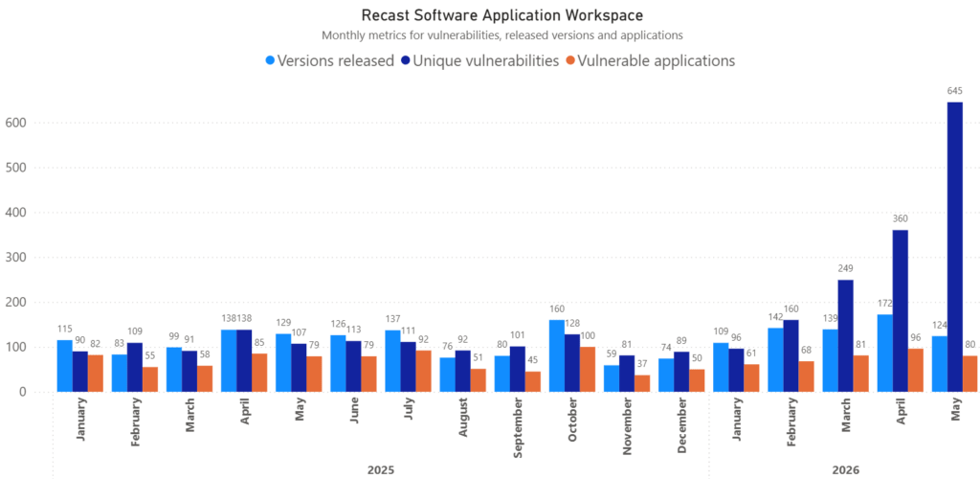Screen dimensions: 980x479
Task: Select the February 2026 Vulnerable applications bar
Action: pyautogui.click(x=806, y=376)
